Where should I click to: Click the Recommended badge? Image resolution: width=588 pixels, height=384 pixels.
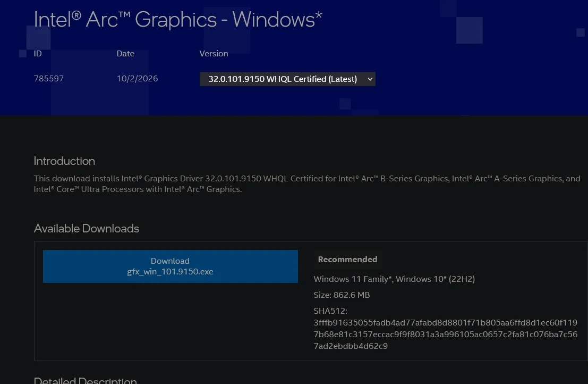[347, 260]
